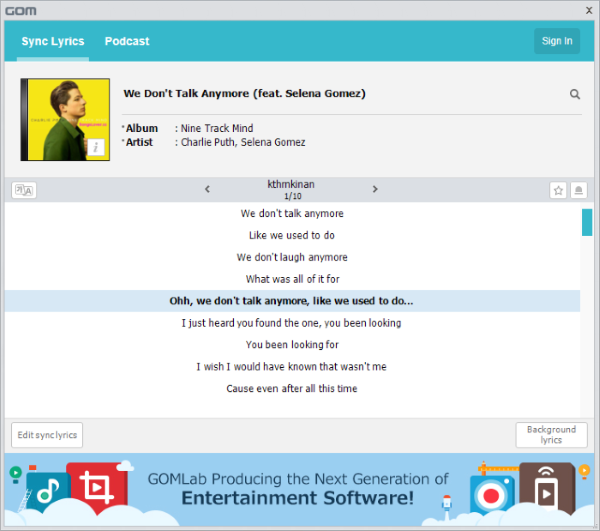Click the translate lyrics icon
Screen dimensions: 600x531
click(x=24, y=190)
